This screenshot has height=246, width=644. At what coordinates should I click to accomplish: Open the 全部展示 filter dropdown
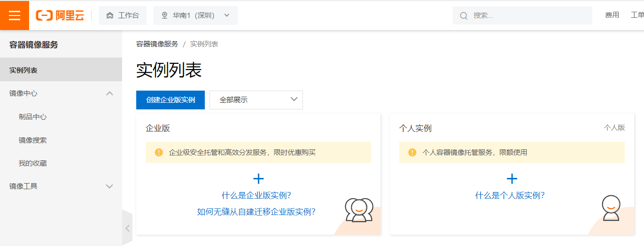(256, 100)
